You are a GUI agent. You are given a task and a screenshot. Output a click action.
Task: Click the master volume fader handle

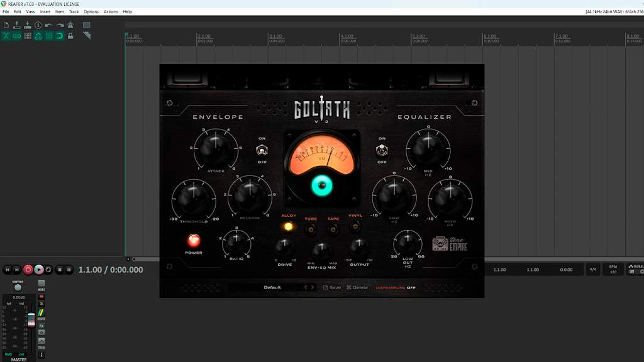pyautogui.click(x=31, y=321)
